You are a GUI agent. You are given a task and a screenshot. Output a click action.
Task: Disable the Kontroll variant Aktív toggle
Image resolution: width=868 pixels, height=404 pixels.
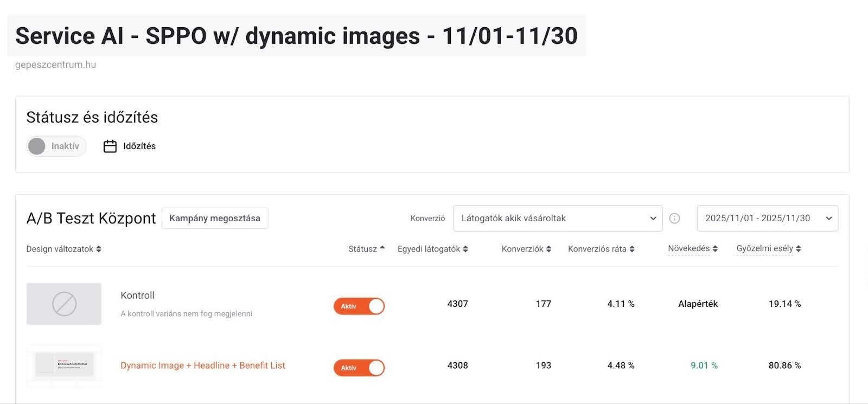coord(359,306)
